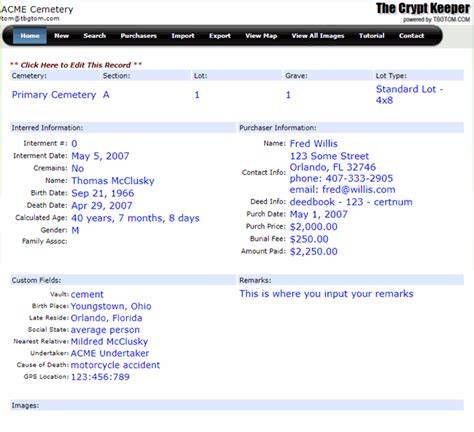Select New in the navigation bar

pyautogui.click(x=62, y=36)
